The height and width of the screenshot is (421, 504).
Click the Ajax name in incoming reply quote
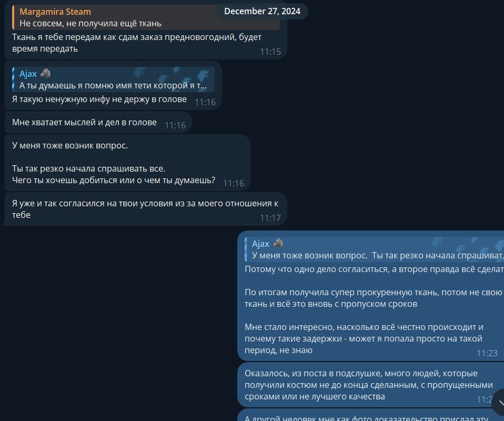(28, 74)
